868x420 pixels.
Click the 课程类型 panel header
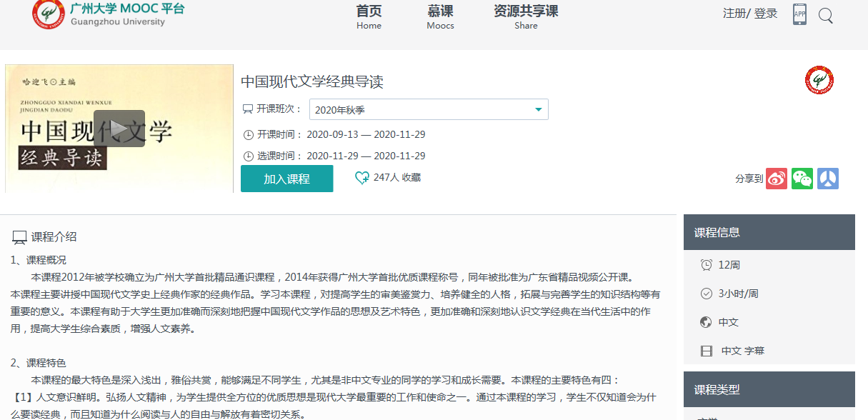769,389
